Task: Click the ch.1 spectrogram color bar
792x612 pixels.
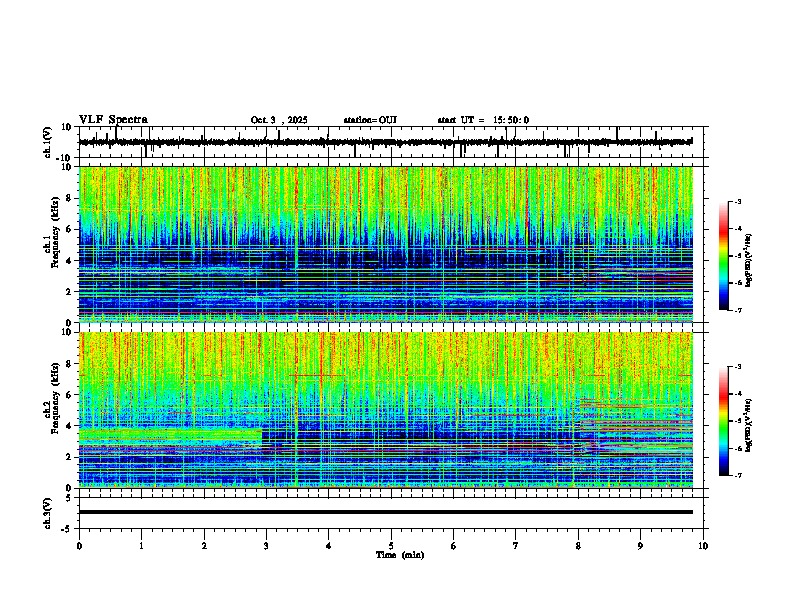Action: tap(723, 256)
